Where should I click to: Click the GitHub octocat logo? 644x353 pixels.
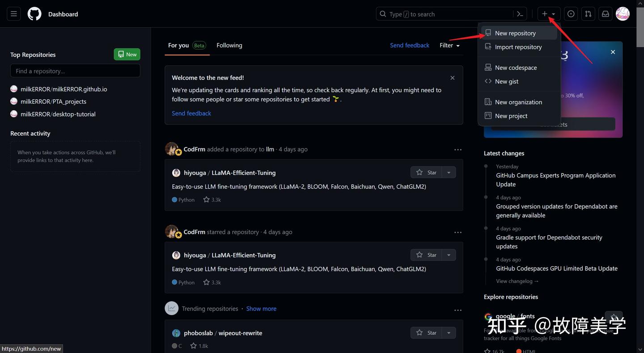tap(34, 13)
